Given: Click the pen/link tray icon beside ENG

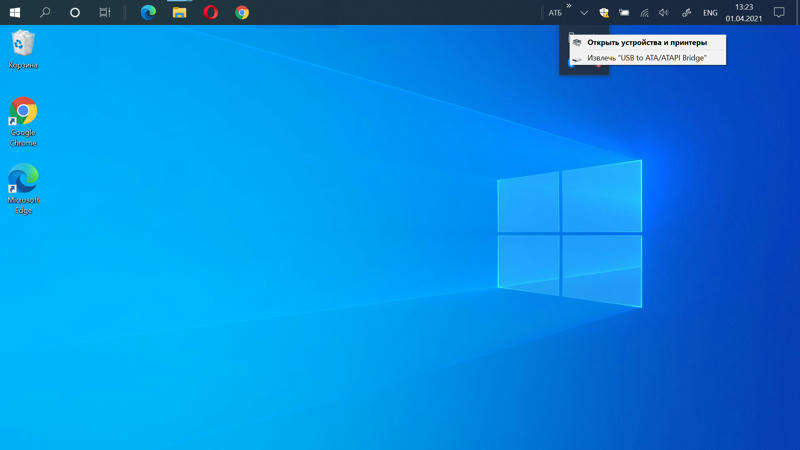Looking at the screenshot, I should [686, 13].
